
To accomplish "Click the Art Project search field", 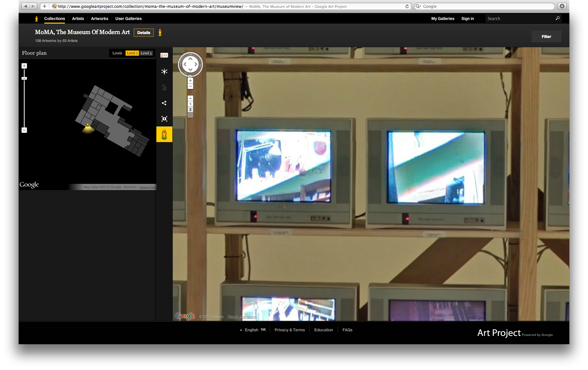I will pyautogui.click(x=520, y=19).
